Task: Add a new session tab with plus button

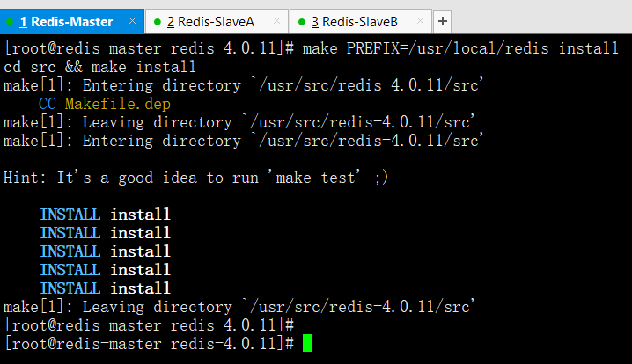Action: tap(442, 20)
